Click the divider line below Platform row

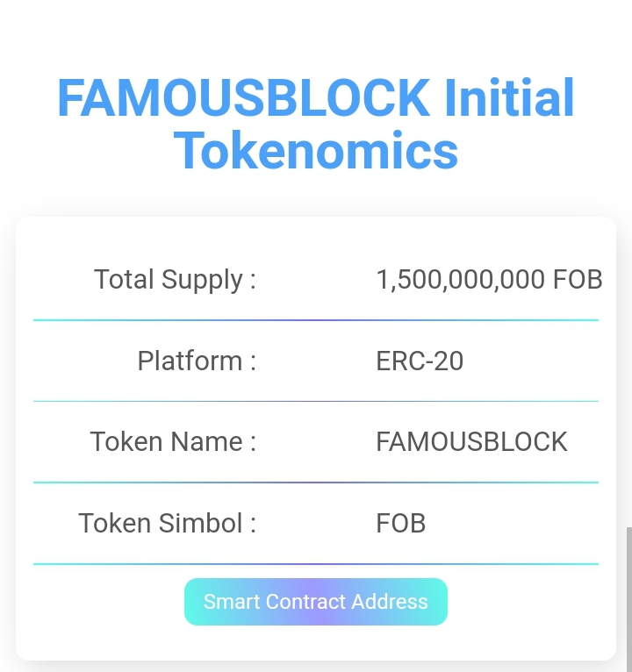[316, 401]
